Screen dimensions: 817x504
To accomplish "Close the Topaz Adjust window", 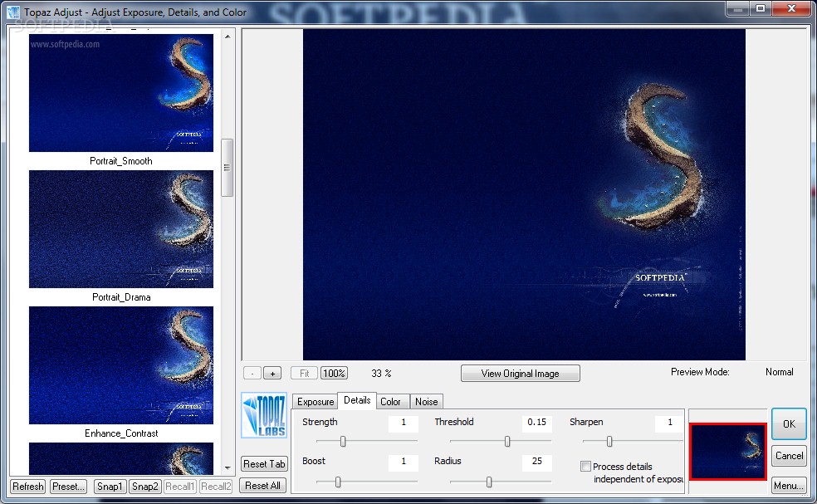I will 791,9.
